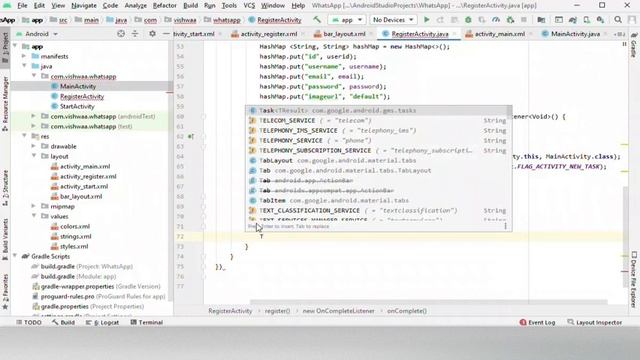This screenshot has height=360, width=640.
Task: Click the Debug app bug icon
Action: pyautogui.click(x=468, y=20)
